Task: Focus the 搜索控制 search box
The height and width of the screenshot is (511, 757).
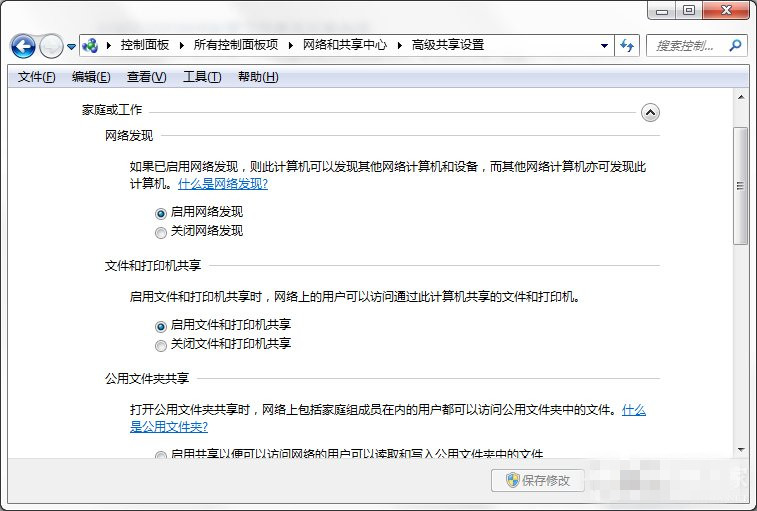Action: click(696, 46)
